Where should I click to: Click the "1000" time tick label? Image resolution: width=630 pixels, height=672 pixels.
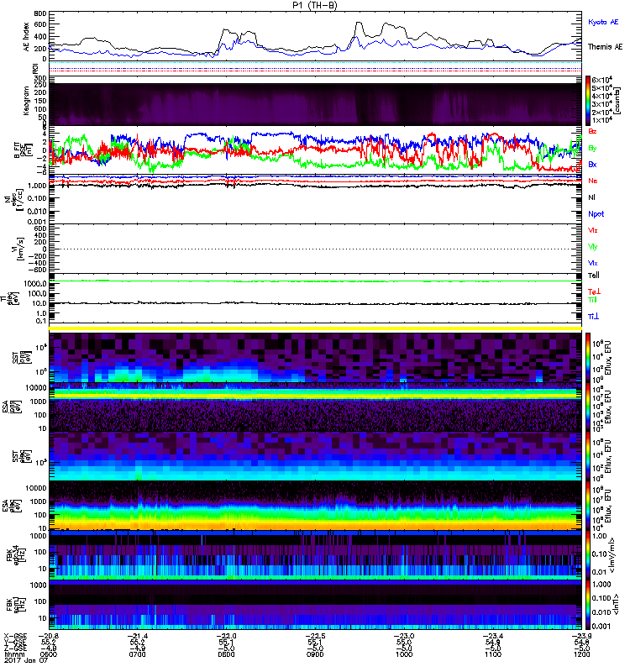(x=404, y=654)
